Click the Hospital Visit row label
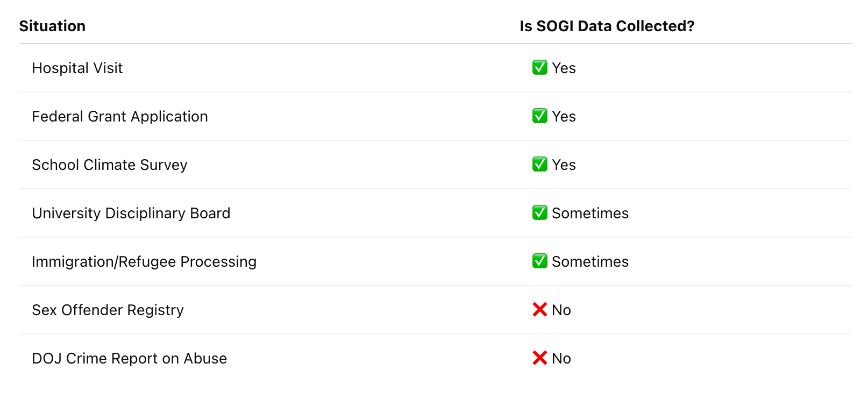 tap(77, 68)
